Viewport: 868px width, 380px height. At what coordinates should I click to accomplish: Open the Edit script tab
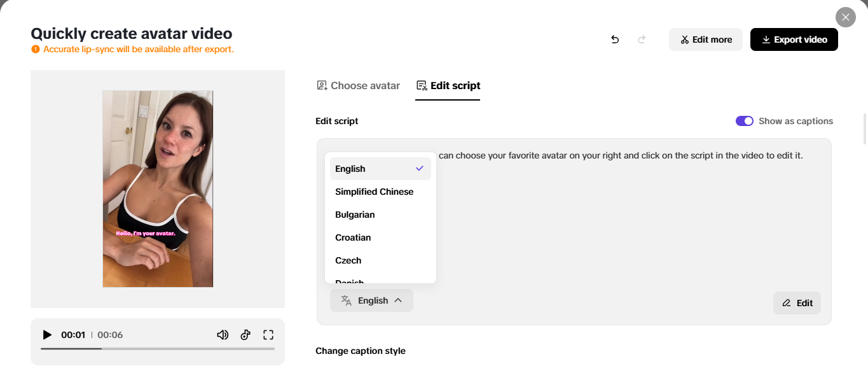tap(448, 85)
